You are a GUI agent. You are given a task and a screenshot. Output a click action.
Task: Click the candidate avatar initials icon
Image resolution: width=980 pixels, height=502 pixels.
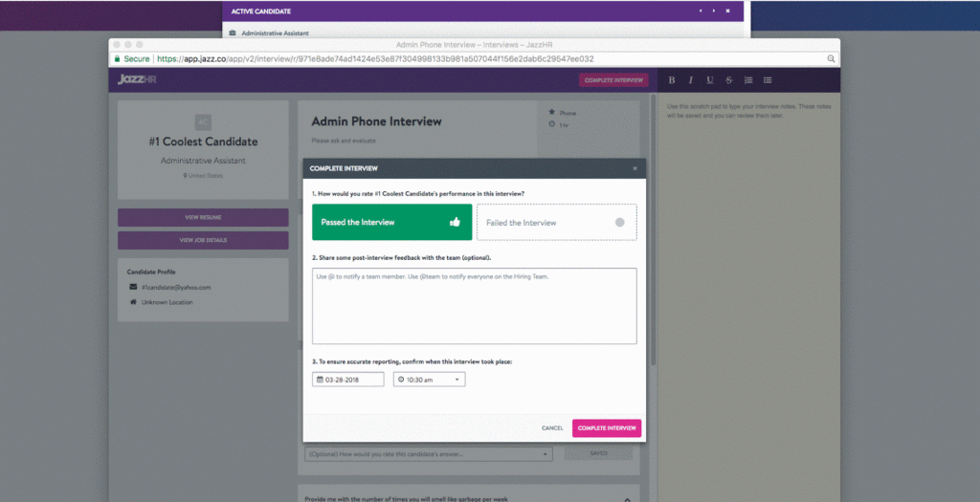pos(203,121)
